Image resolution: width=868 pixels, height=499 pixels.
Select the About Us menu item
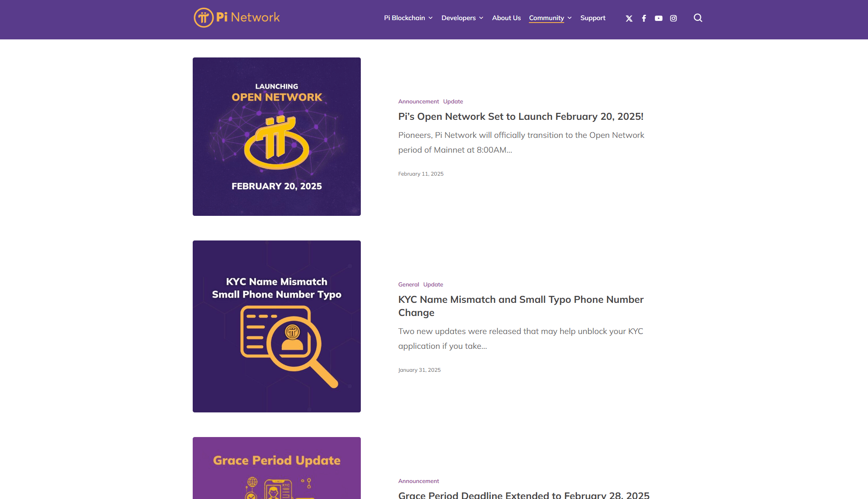[506, 17]
